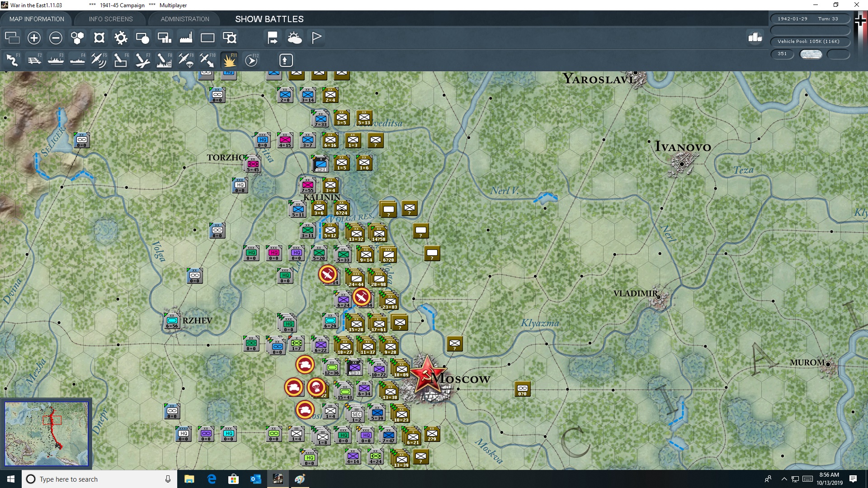Toggle zoom out on the map
The width and height of the screenshot is (868, 488).
click(x=55, y=38)
